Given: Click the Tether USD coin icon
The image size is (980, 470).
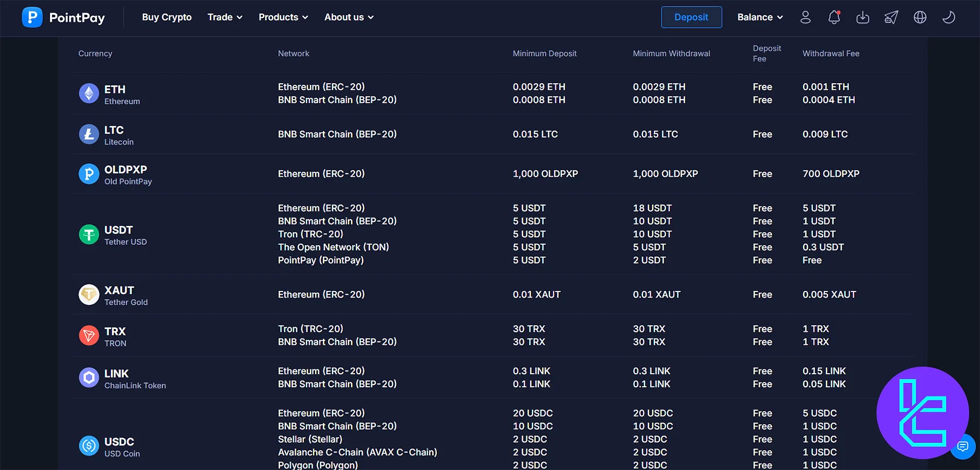Looking at the screenshot, I should [89, 234].
